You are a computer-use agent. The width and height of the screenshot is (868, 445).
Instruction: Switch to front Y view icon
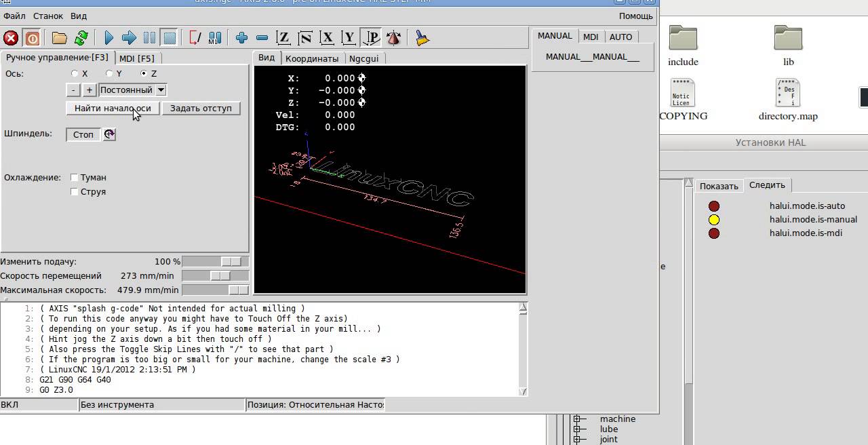click(349, 38)
